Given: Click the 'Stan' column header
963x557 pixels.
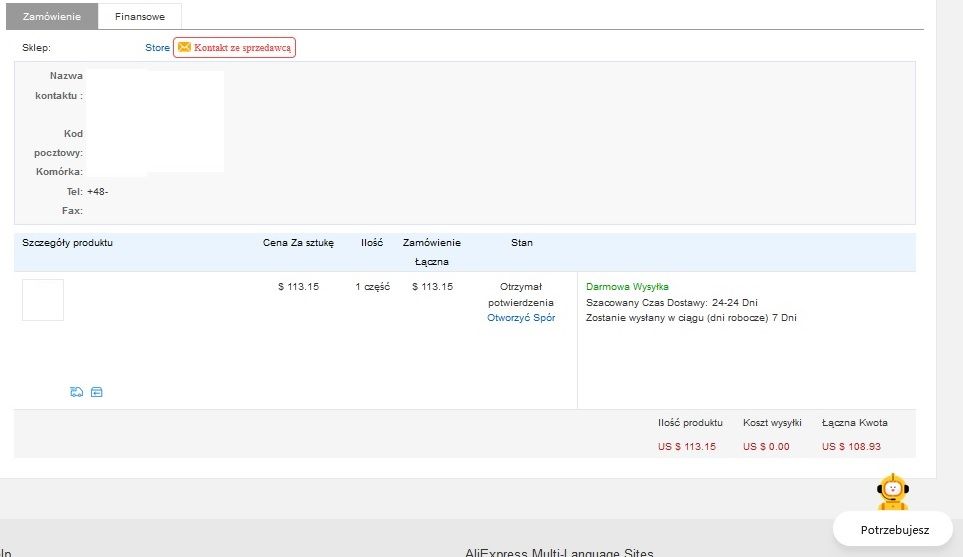Looking at the screenshot, I should [x=522, y=243].
